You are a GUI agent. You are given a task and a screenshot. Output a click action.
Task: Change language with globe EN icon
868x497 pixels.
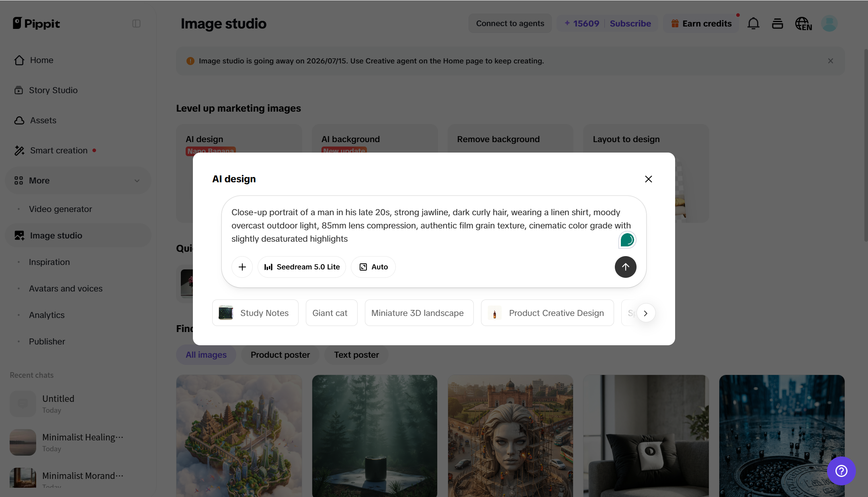pos(803,24)
